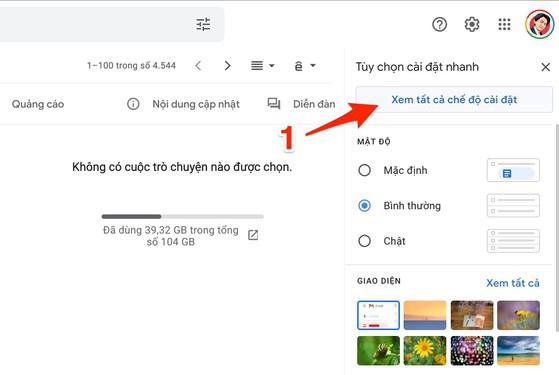
Task: Click info icon of Nội dung cập nhật
Action: coord(133,104)
